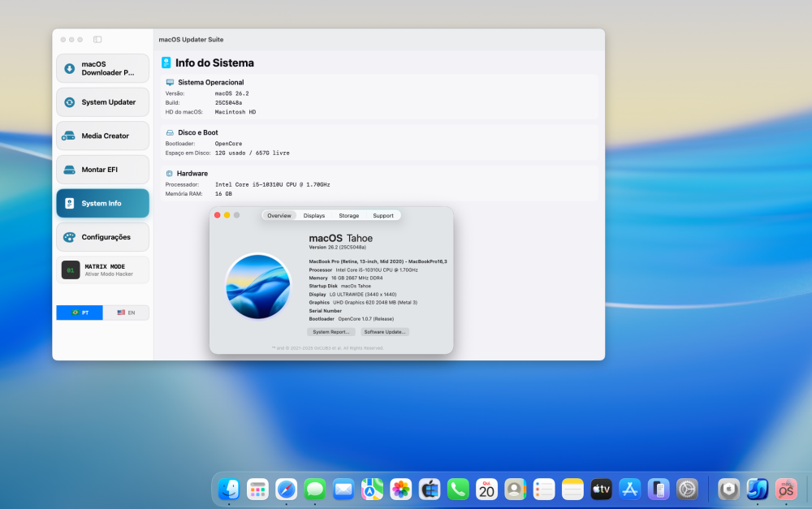Open Notes from the Dock

coord(572,490)
